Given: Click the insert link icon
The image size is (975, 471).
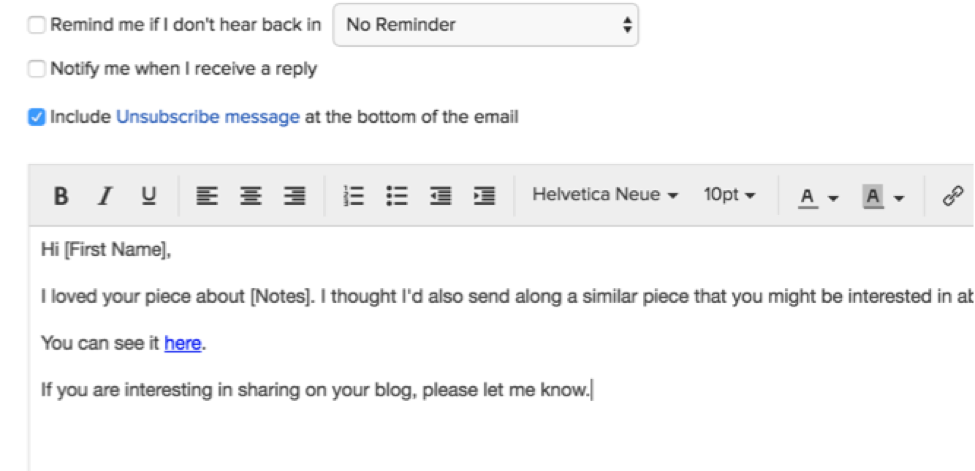Looking at the screenshot, I should point(952,196).
